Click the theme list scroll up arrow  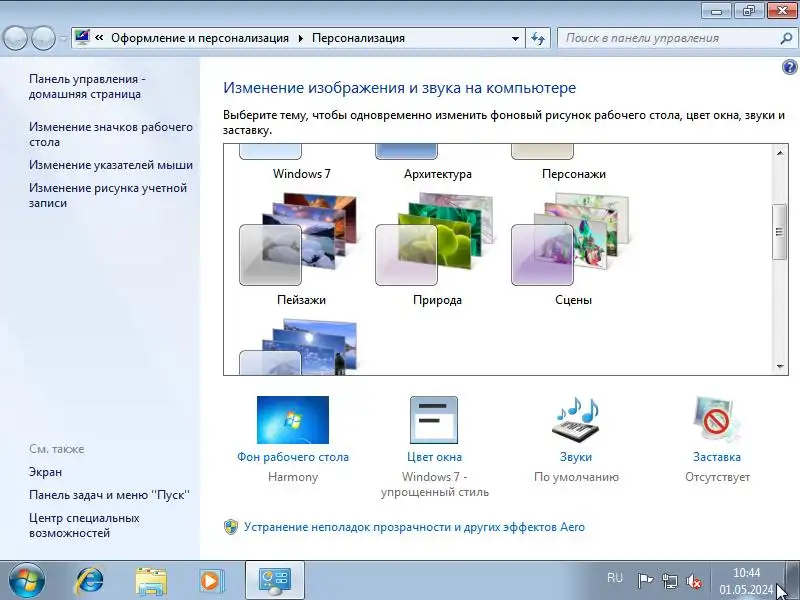click(x=780, y=153)
